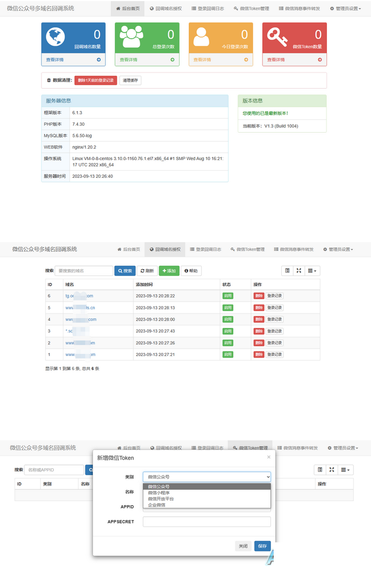
Task: Toggle 启用 status for domain ID 1
Action: point(227,354)
